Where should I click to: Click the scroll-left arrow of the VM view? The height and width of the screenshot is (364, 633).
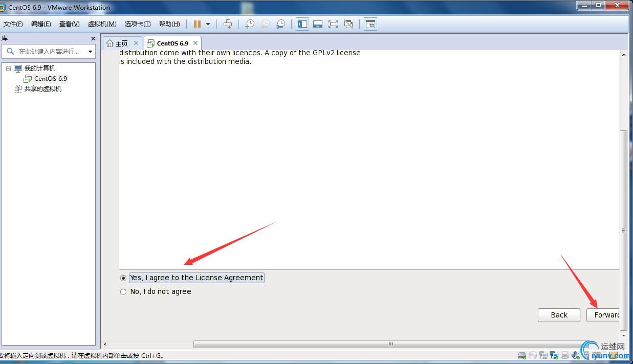click(105, 344)
